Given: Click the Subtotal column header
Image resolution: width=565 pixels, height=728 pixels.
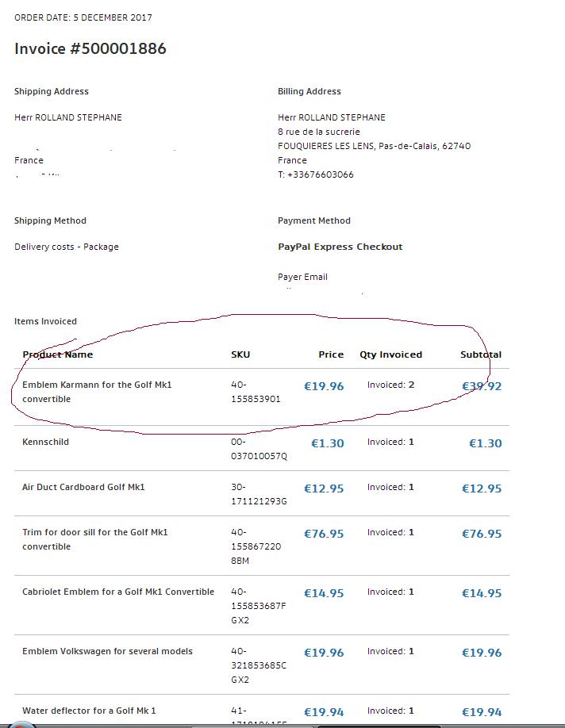Looking at the screenshot, I should (x=481, y=354).
